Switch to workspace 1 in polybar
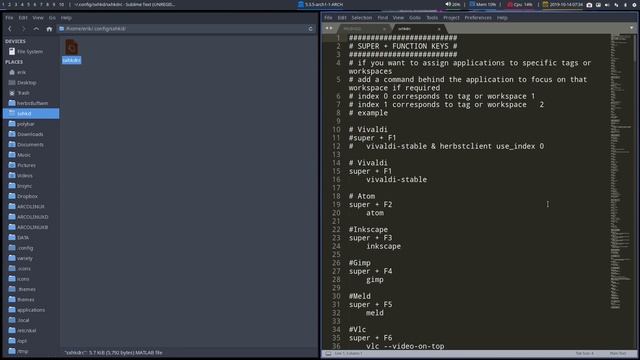Viewport: 640px width, 360px height. 3,4
